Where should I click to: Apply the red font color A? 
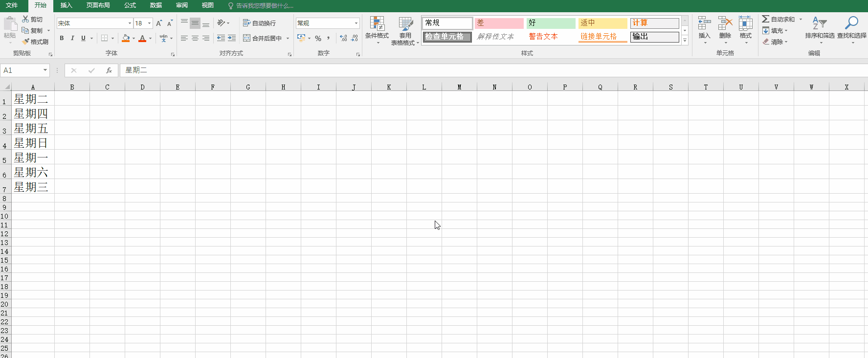(x=142, y=38)
